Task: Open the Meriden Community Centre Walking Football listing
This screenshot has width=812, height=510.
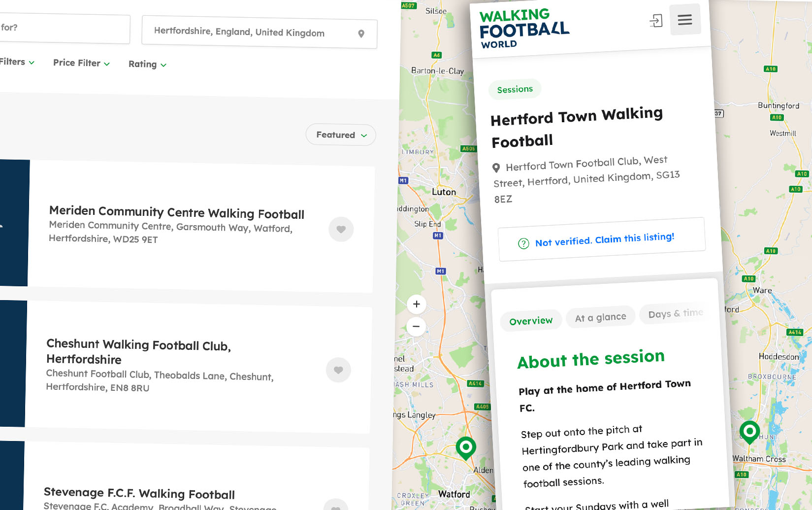Action: 176,212
